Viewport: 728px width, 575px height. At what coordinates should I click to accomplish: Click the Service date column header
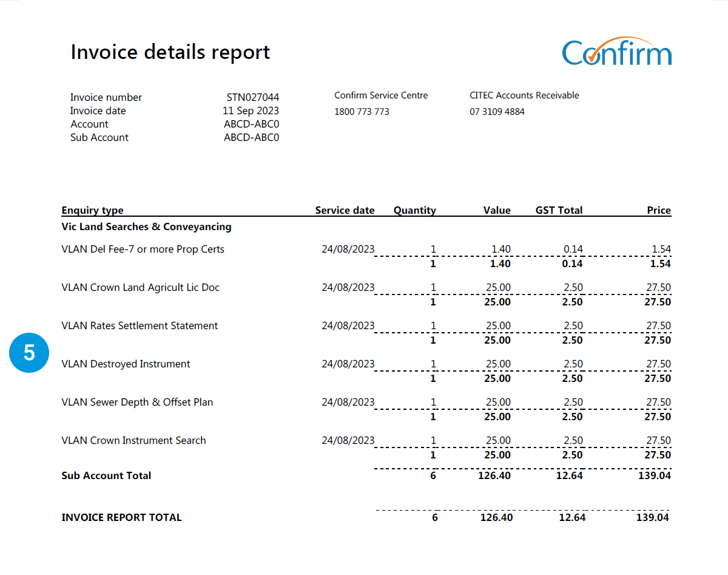coord(345,210)
